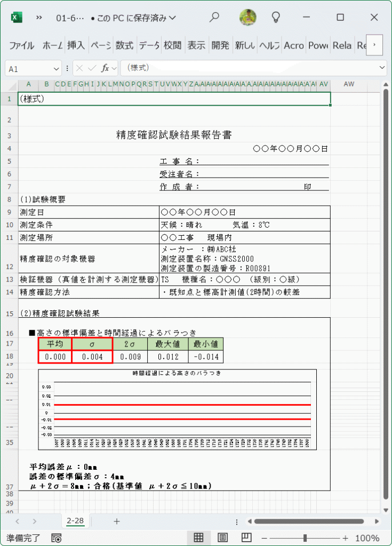Image resolution: width=392 pixels, height=546 pixels.
Task: Select the 2-28 sheet tab
Action: [x=75, y=521]
